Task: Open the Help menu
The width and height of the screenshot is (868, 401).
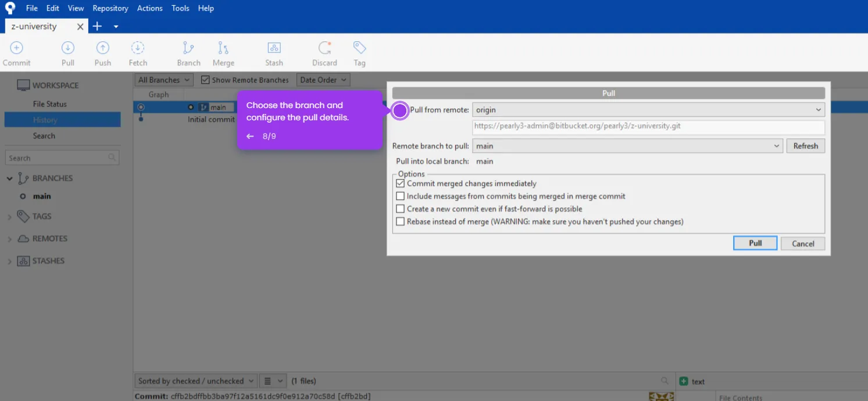Action: [x=206, y=8]
